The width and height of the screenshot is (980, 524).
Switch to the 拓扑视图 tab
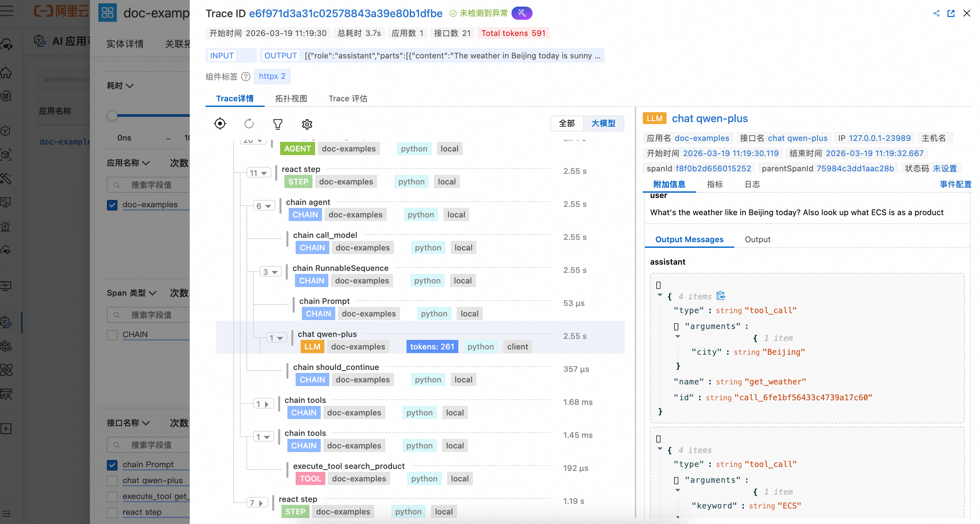coord(291,99)
